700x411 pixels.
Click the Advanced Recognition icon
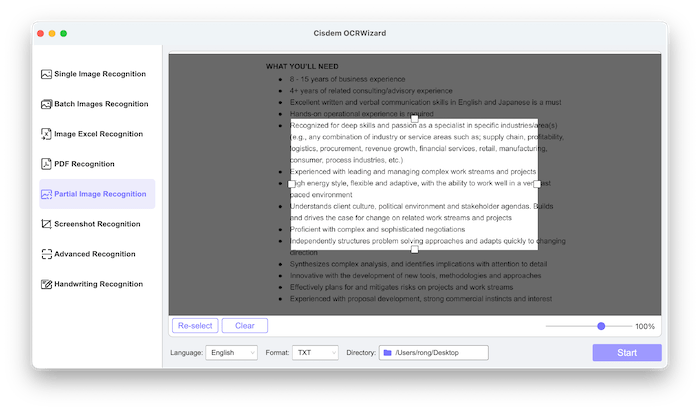click(46, 254)
